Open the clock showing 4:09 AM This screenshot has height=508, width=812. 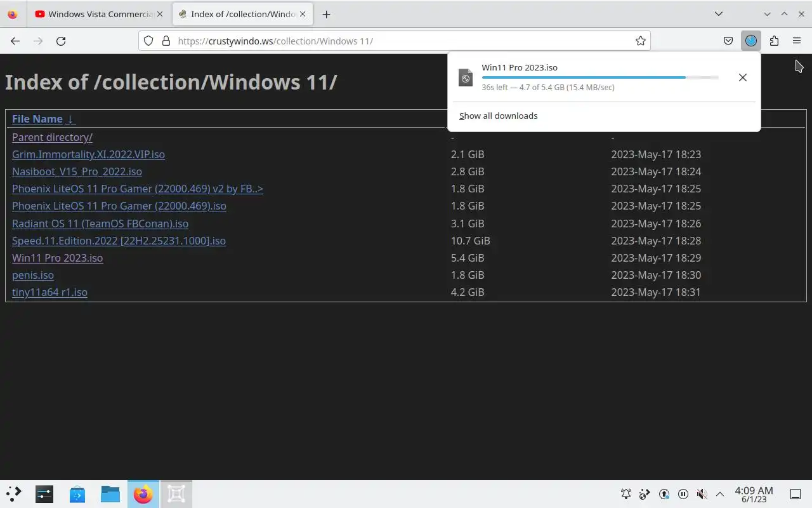coord(754,494)
